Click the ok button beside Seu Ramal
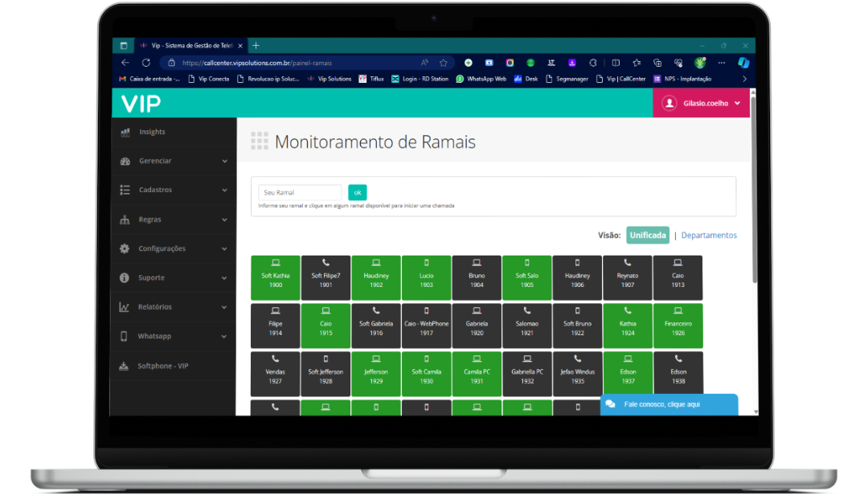Screen dimensions: 868x496 [357, 193]
